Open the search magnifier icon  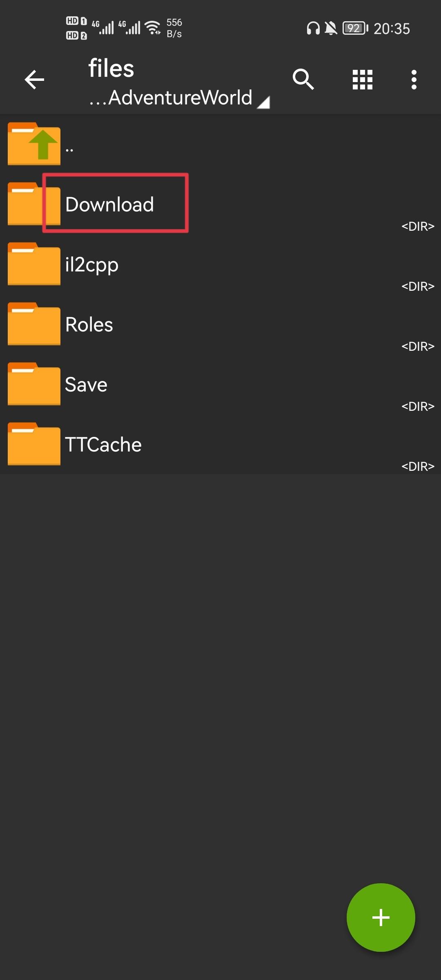click(x=303, y=79)
